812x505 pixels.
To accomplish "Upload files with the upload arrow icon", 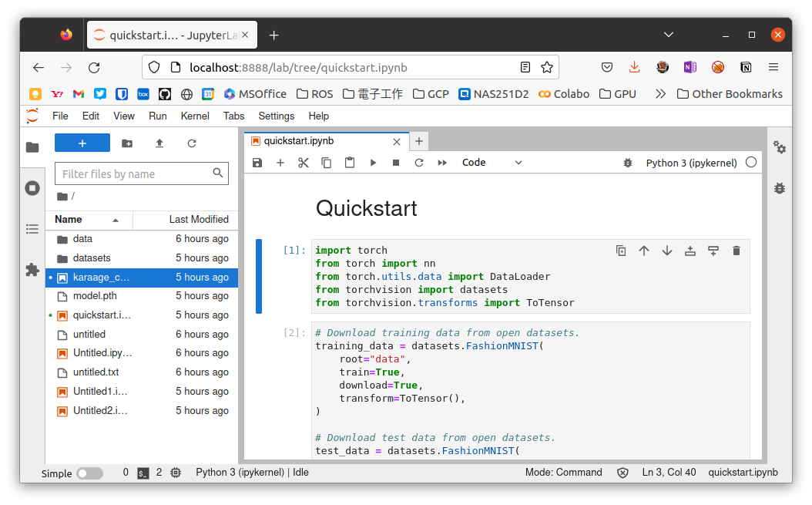I will pyautogui.click(x=159, y=143).
